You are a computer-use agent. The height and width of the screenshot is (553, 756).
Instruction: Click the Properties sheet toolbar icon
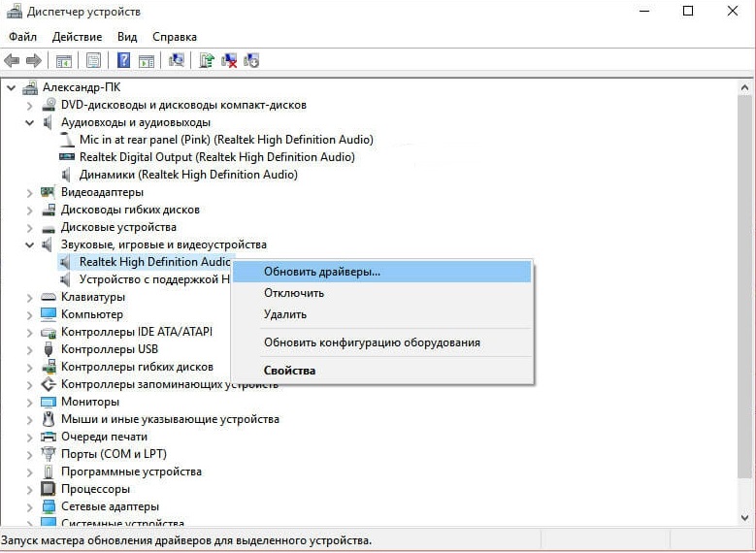94,60
